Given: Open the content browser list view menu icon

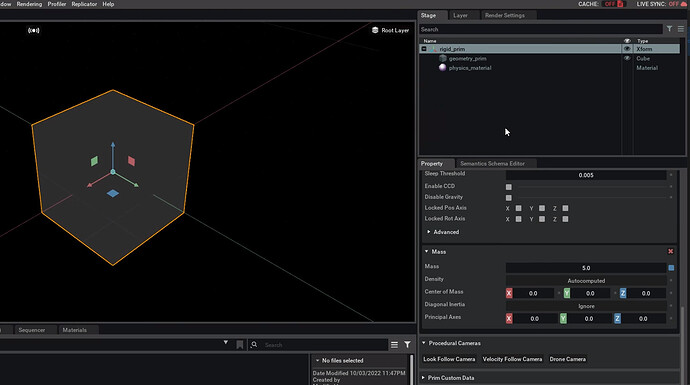Looking at the screenshot, I should click(394, 345).
